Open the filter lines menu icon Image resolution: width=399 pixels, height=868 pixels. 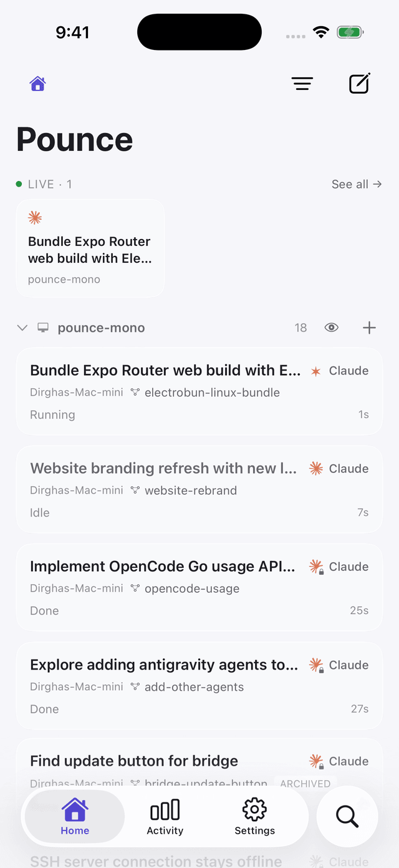(302, 84)
